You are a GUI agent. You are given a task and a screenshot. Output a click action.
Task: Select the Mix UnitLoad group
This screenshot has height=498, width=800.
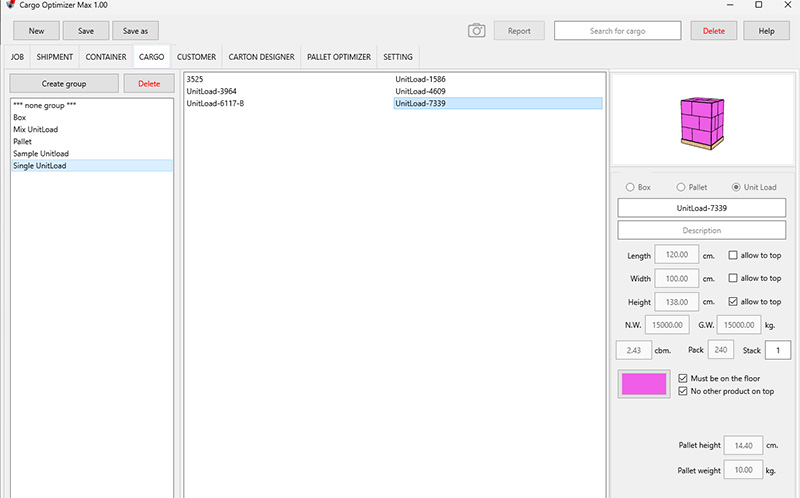(x=92, y=130)
